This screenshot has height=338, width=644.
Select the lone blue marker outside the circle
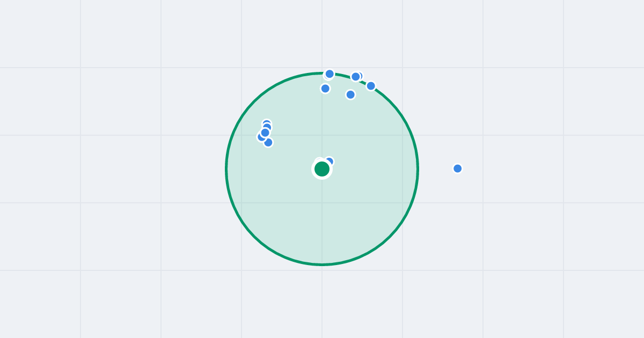pos(458,168)
